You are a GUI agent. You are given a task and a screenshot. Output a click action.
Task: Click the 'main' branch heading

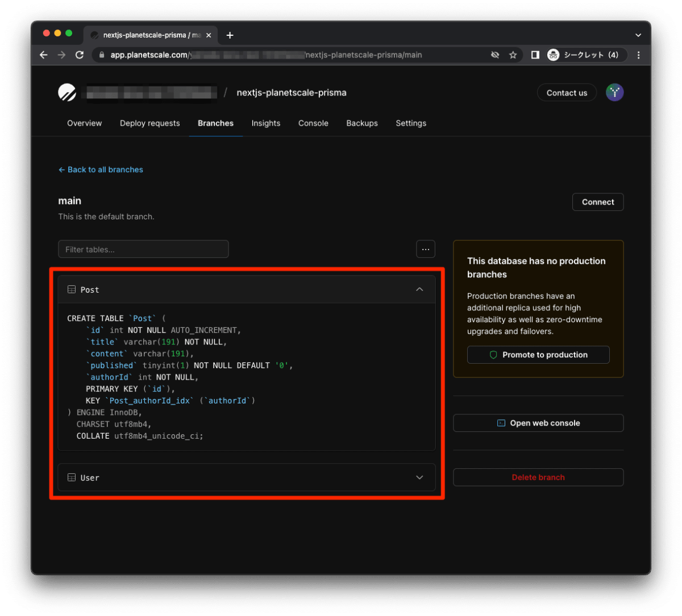coord(69,201)
